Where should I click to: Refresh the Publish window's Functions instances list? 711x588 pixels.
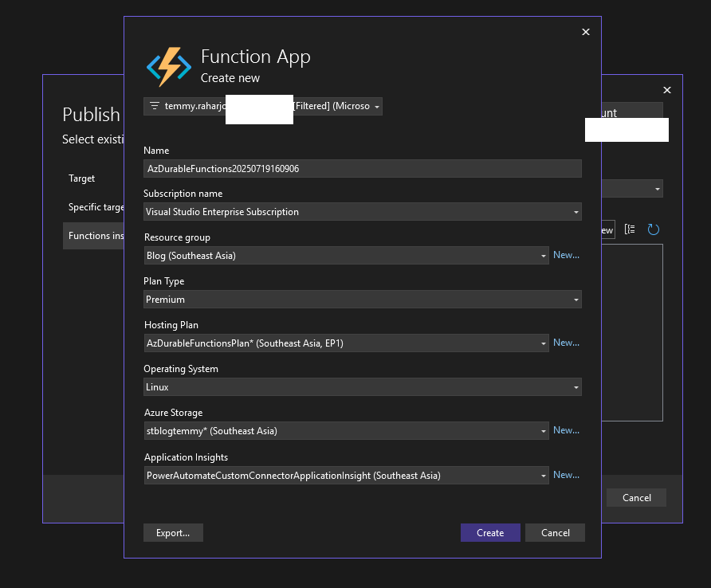[x=653, y=229]
